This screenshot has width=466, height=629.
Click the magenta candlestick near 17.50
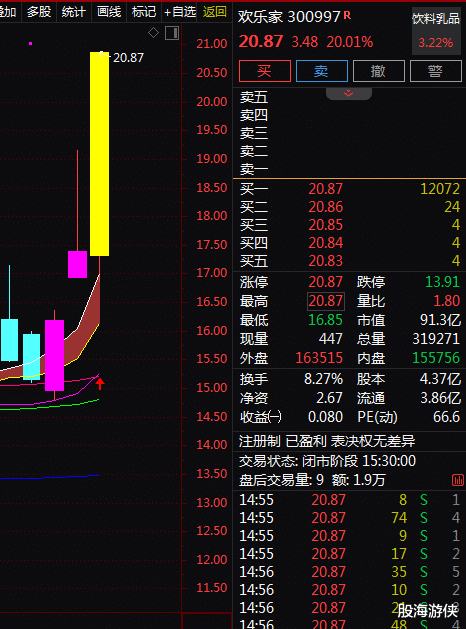tap(77, 264)
